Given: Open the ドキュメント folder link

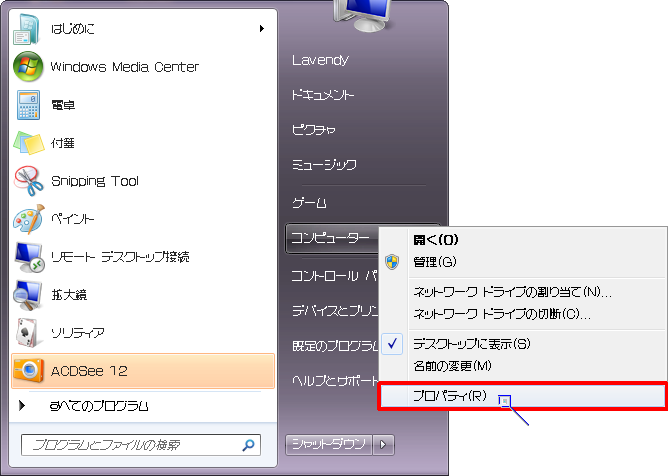Looking at the screenshot, I should (322, 95).
